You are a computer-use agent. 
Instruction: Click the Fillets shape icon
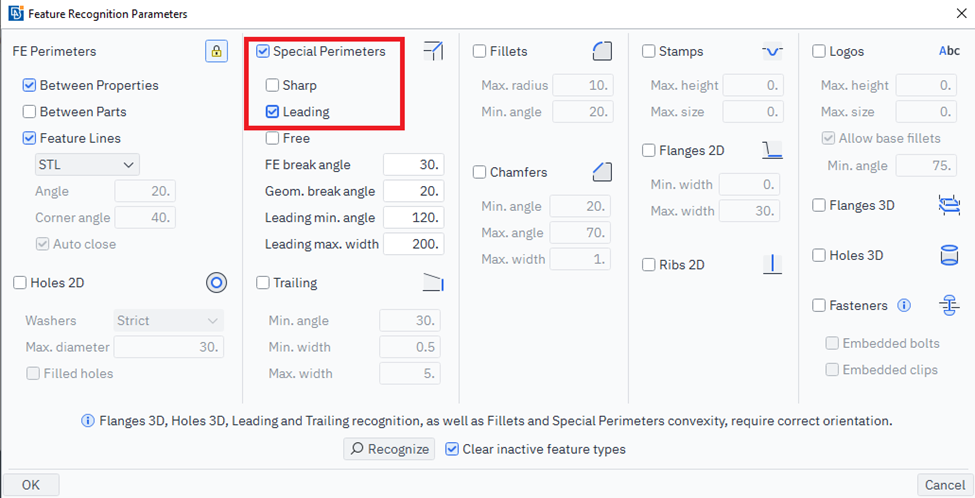[602, 51]
